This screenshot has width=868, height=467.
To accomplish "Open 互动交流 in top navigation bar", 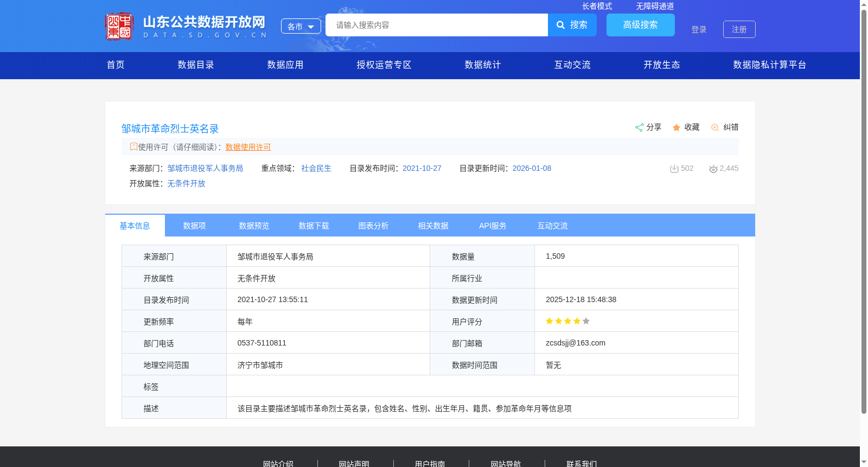I will click(x=572, y=65).
